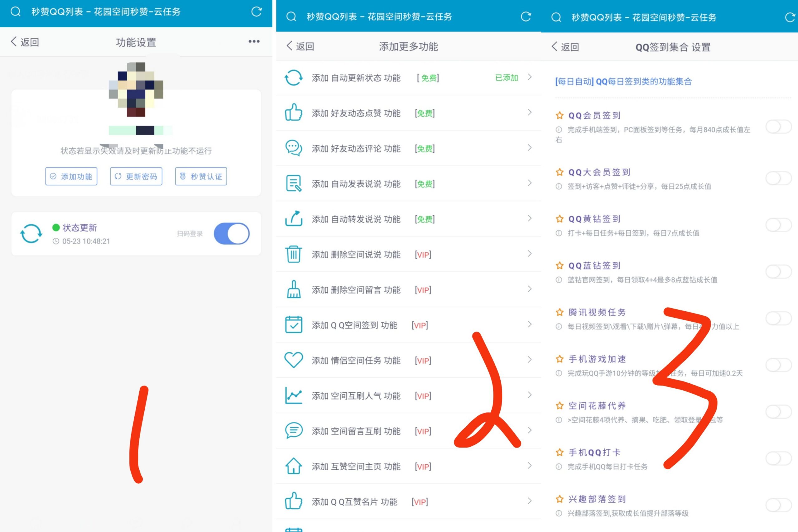Image resolution: width=798 pixels, height=532 pixels.
Task: Tap the 扫码登录 link
Action: (x=190, y=233)
